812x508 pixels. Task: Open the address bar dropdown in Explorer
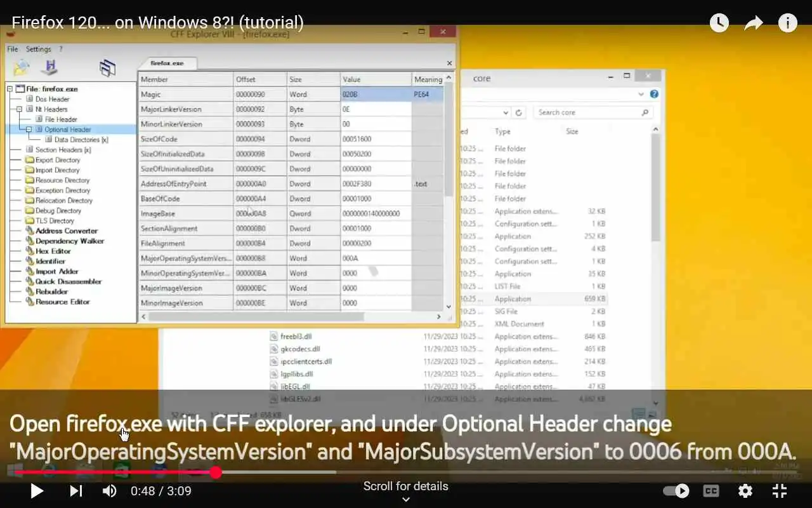[x=506, y=112]
